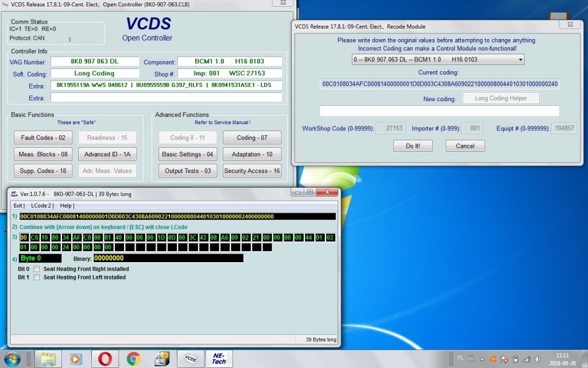
Task: Show hidden tray icons arrow
Action: (482, 359)
